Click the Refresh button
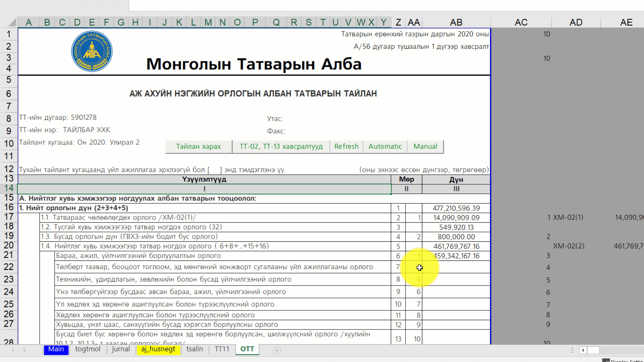The image size is (644, 362). (346, 146)
